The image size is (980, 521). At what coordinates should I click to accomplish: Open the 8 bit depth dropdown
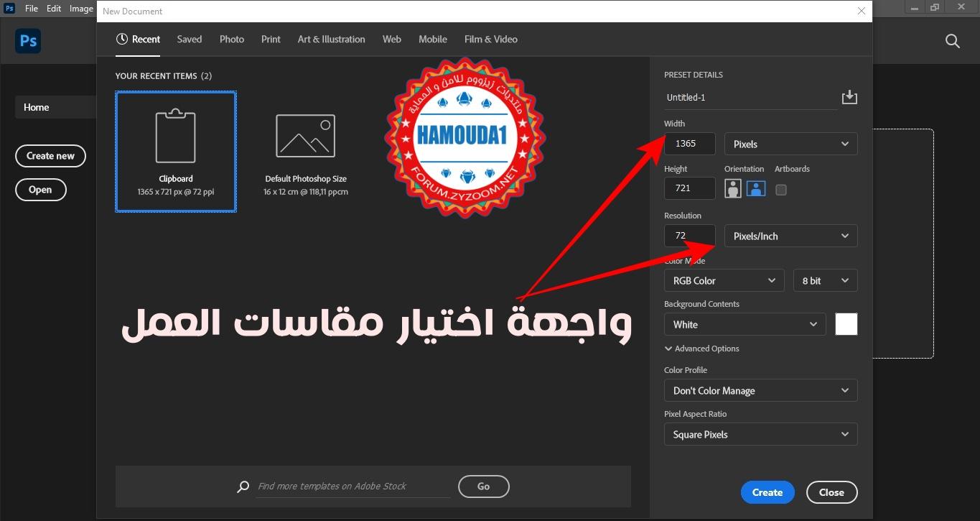(825, 280)
